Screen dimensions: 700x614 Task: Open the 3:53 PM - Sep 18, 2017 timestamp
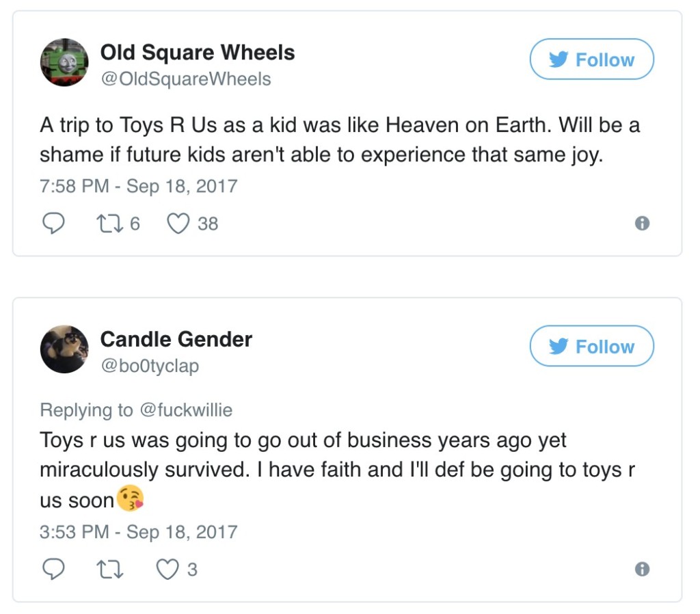coord(139,532)
